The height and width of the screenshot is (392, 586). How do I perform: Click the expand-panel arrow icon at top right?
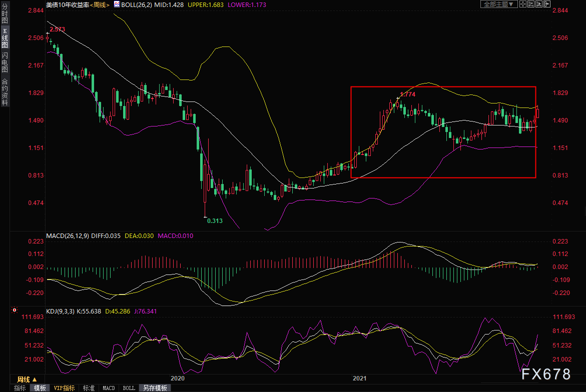pos(547,4)
